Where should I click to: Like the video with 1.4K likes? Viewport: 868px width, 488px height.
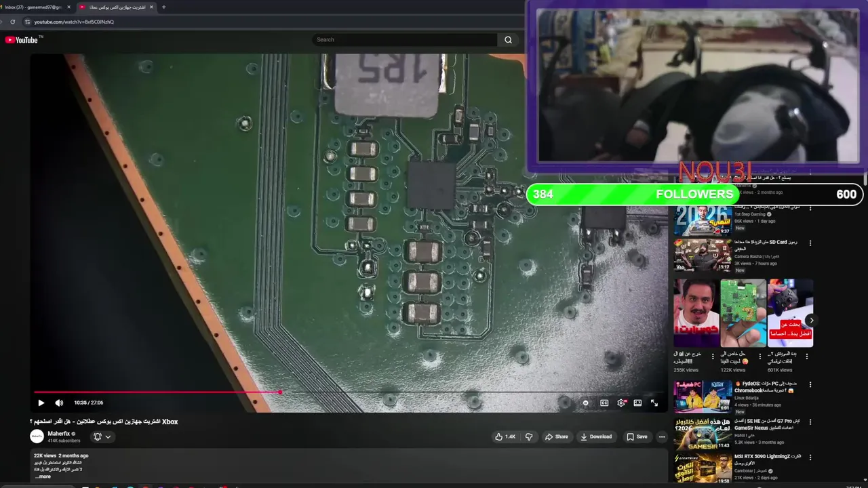pos(506,436)
